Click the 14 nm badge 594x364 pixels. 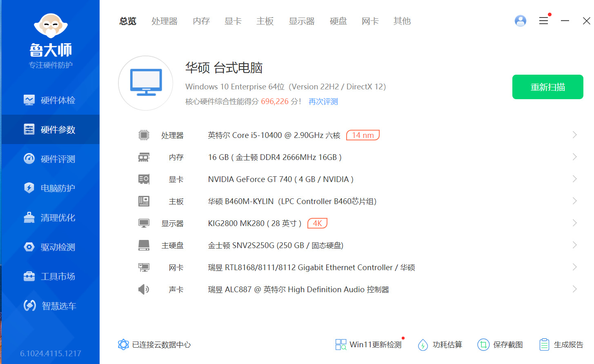pyautogui.click(x=363, y=135)
